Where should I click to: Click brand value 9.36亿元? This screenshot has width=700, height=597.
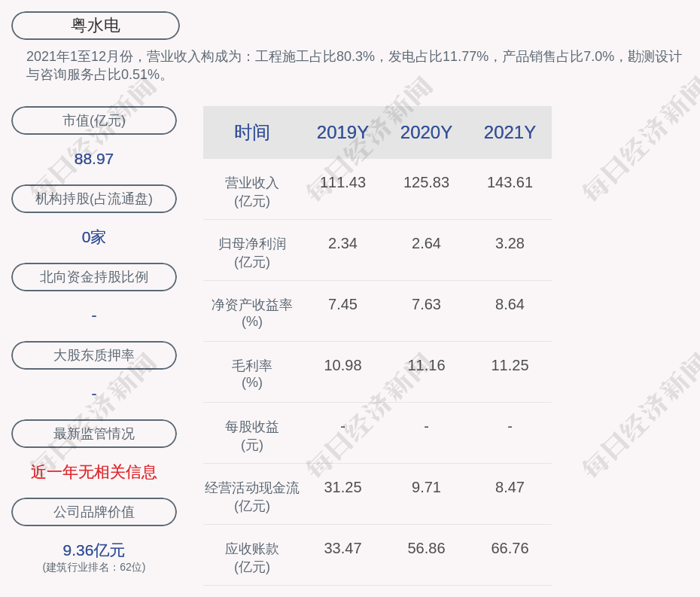pyautogui.click(x=94, y=550)
